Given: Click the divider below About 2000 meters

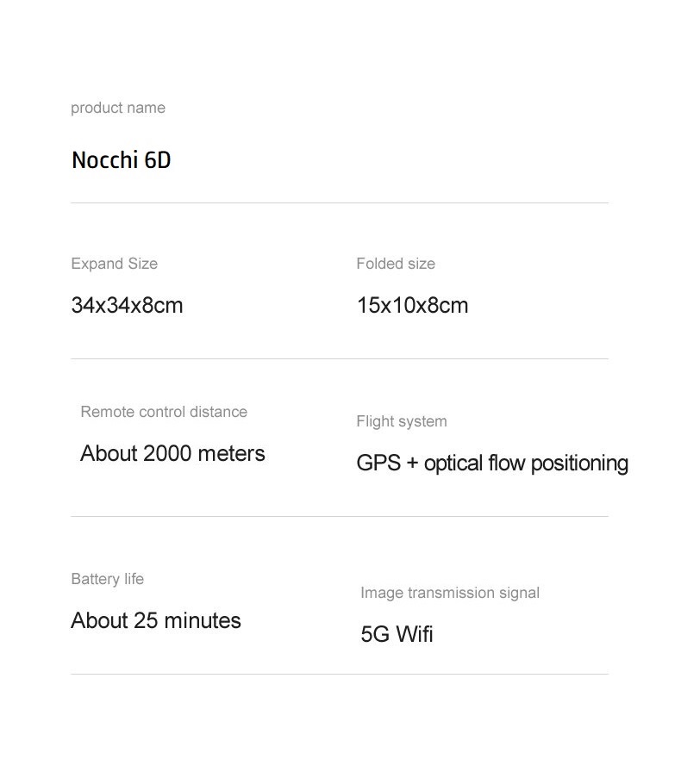Looking at the screenshot, I should 340,516.
